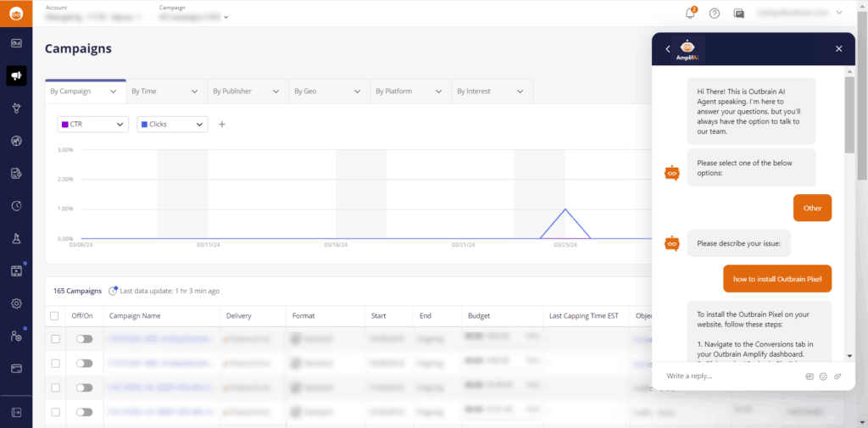Tick the fourth campaign row checkbox
This screenshot has height=428, width=868.
click(x=55, y=412)
